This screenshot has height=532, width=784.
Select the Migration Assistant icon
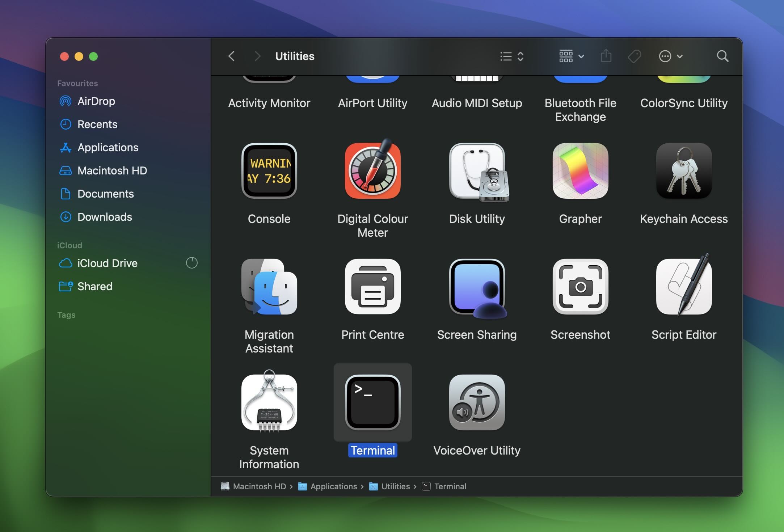tap(269, 287)
